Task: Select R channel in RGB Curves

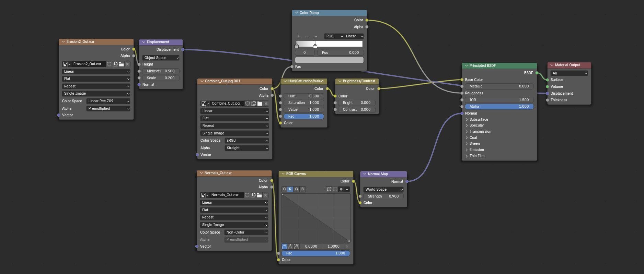Action: click(x=290, y=189)
